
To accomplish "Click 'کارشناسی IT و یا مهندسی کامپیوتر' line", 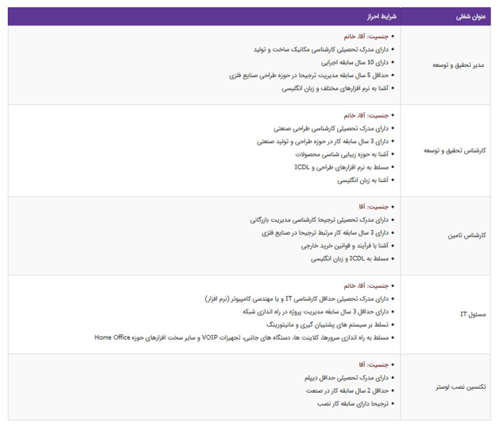I will 297,299.
